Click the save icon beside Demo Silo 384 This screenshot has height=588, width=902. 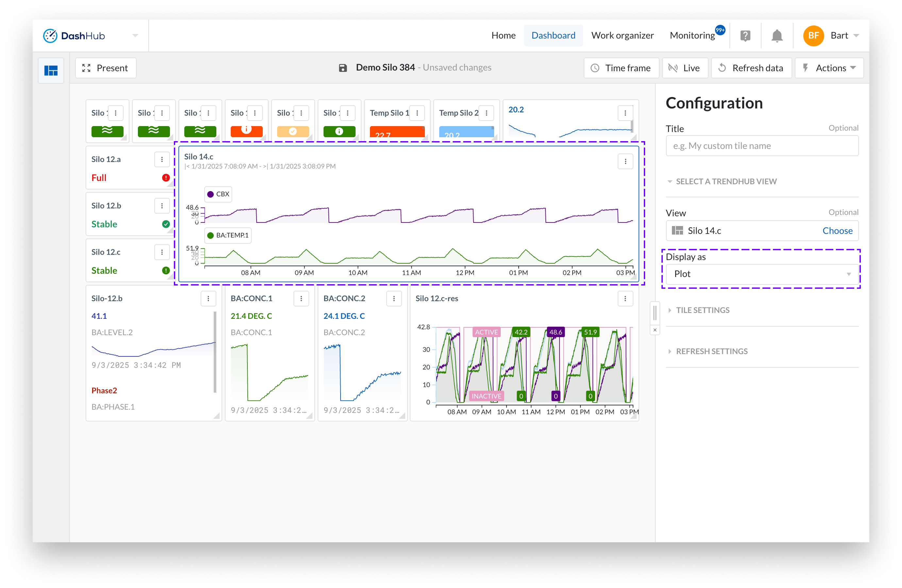[342, 68]
